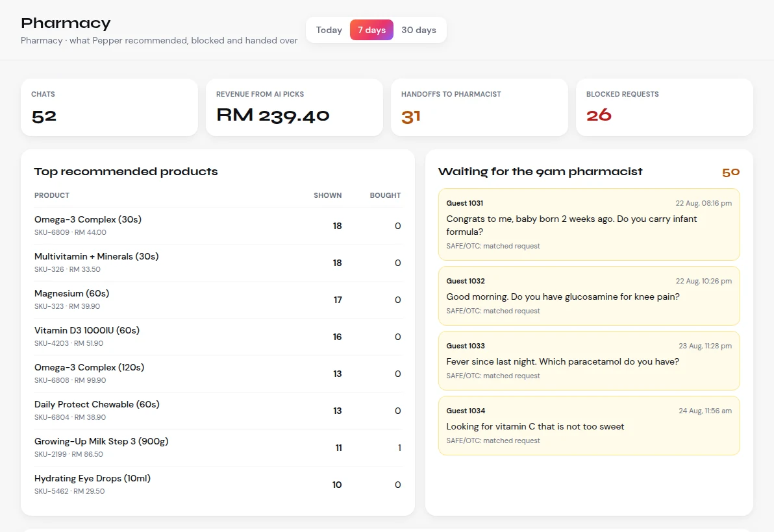The image size is (774, 532).
Task: Select the Multivitamin + Minerals (30s) row
Action: tap(218, 263)
